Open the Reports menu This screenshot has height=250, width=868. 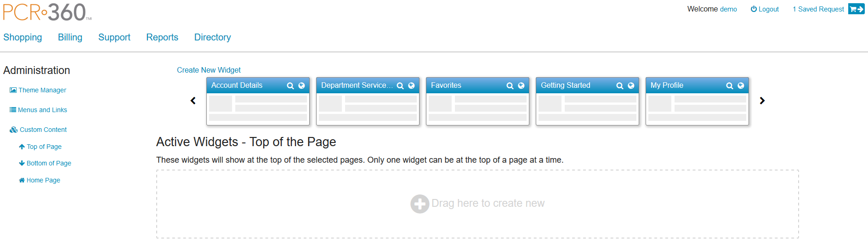162,37
